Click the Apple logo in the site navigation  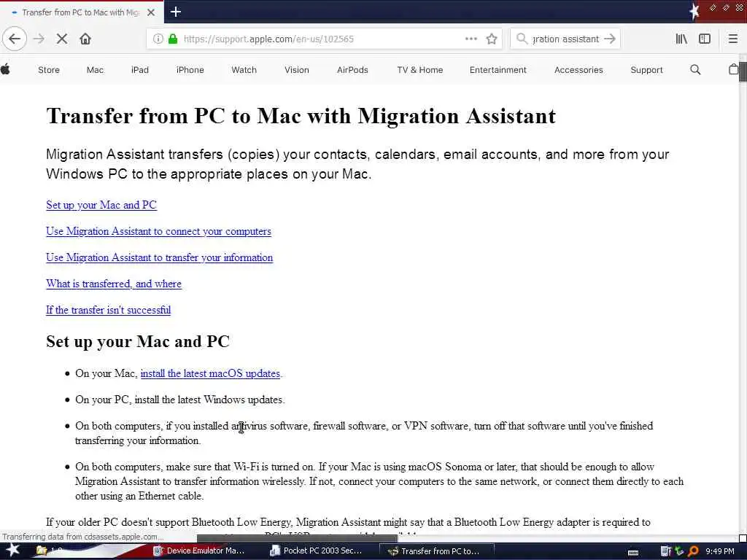[5, 69]
